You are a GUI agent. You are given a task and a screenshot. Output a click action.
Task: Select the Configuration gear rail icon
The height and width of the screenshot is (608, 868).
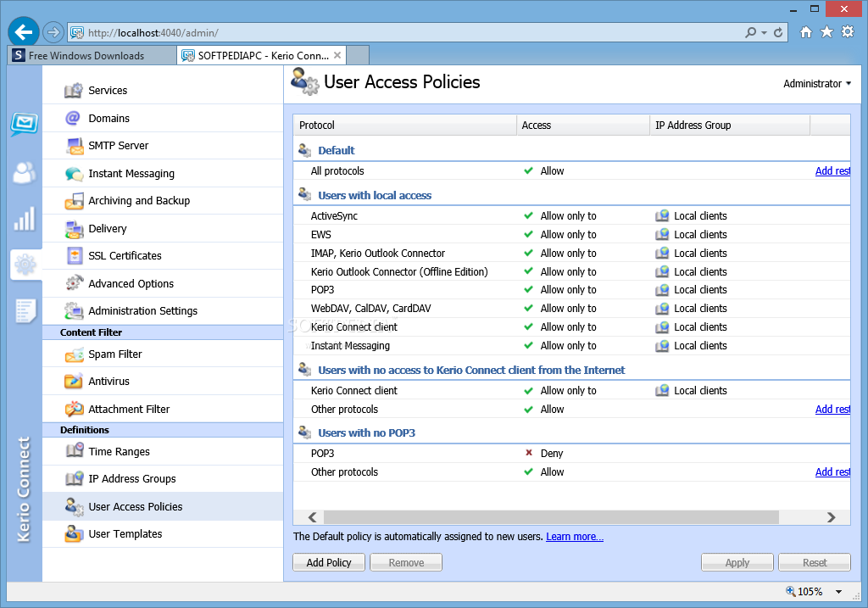(x=25, y=265)
